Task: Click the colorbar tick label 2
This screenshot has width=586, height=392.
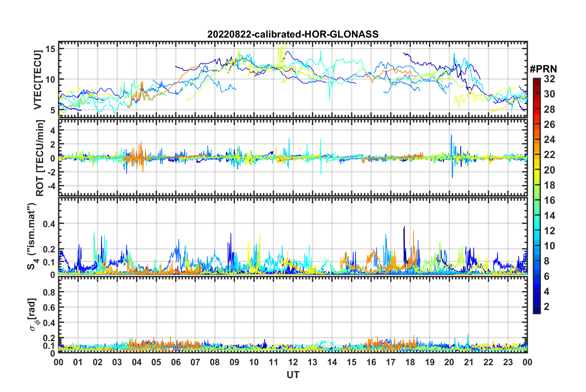Action: point(547,306)
